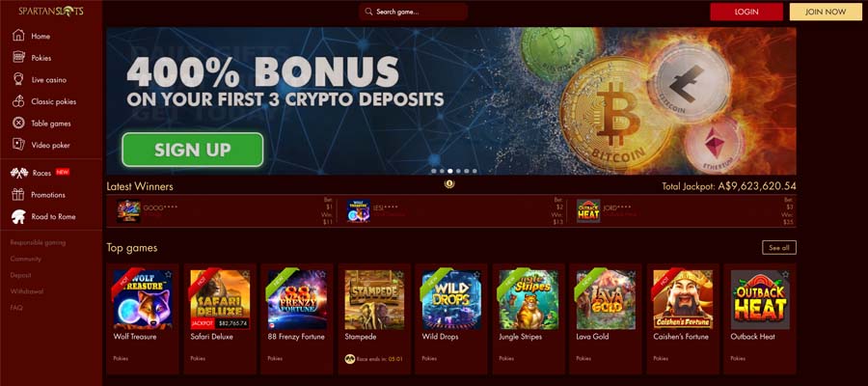Toggle favorite star on Safari Deluxe
Viewport: 868px width, 386px height.
coord(245,274)
